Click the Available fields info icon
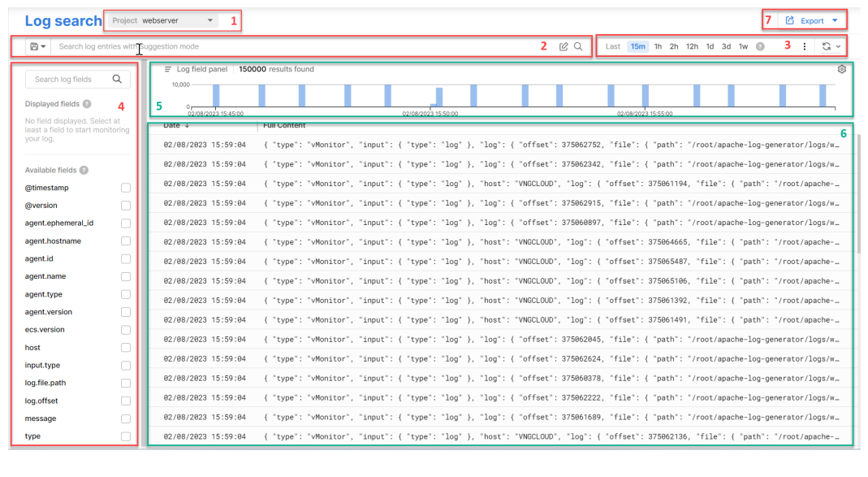 [84, 170]
